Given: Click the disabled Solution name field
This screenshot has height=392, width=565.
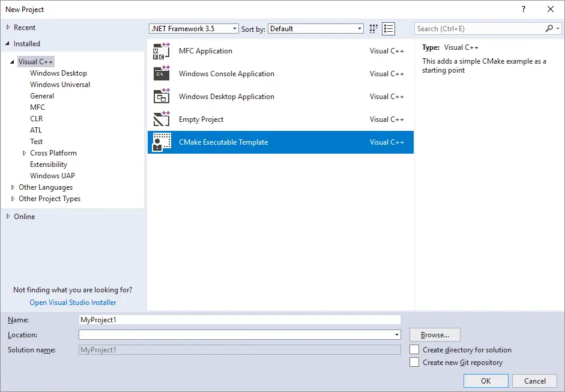Looking at the screenshot, I should point(240,350).
